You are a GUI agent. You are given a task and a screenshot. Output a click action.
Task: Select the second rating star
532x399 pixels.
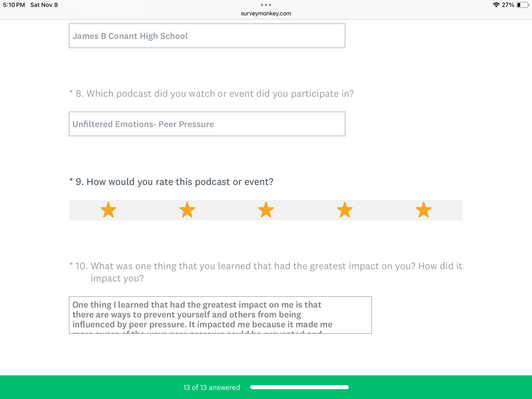(x=187, y=210)
